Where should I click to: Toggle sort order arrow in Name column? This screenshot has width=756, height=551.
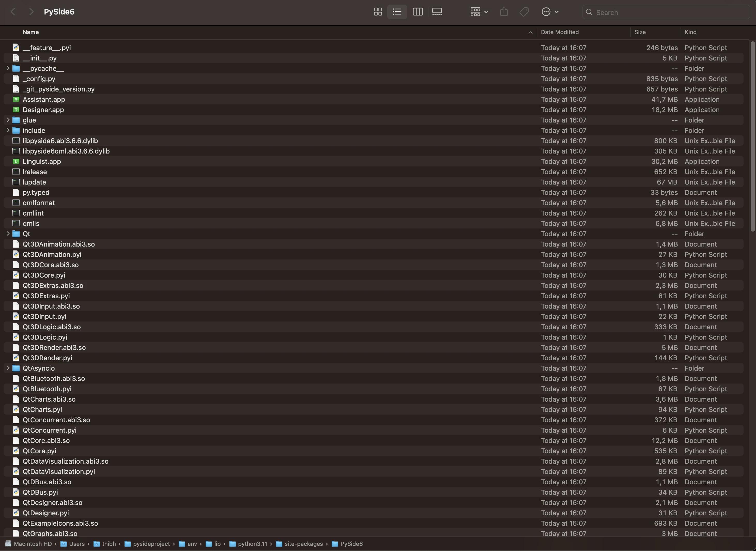click(530, 32)
